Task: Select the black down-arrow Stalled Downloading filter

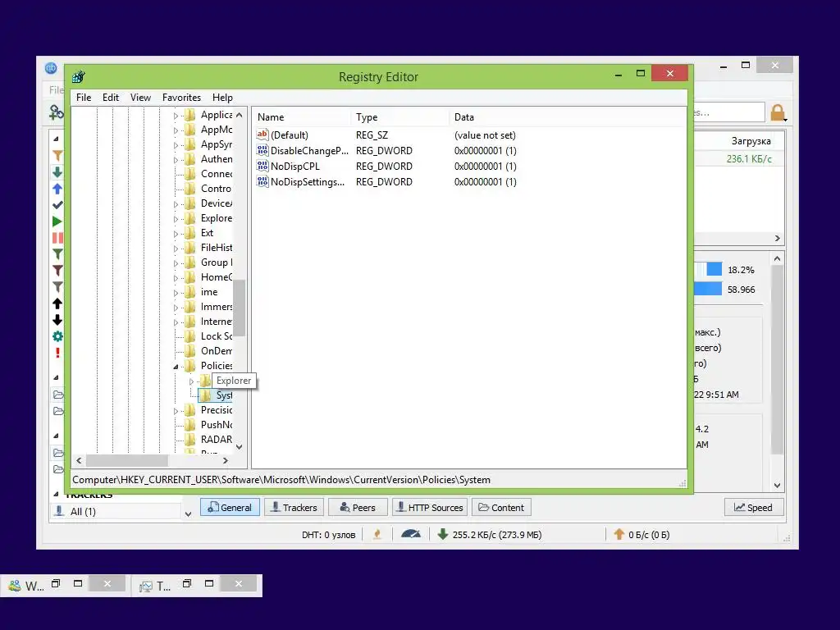Action: pyautogui.click(x=57, y=320)
